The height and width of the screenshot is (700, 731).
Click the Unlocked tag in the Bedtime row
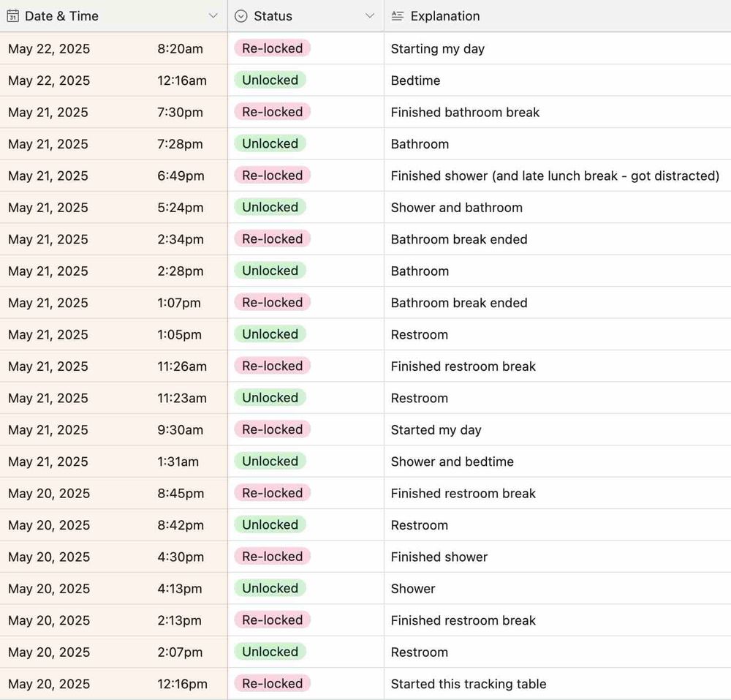[x=270, y=80]
